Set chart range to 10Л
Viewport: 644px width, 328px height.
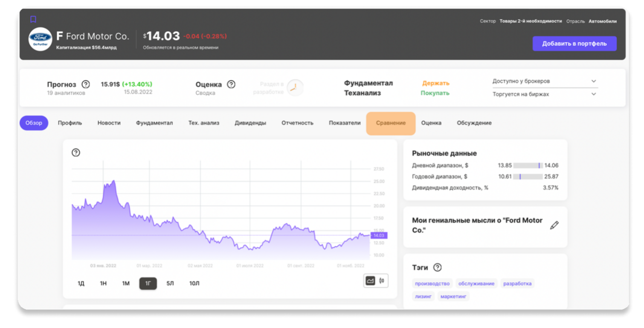click(x=194, y=284)
